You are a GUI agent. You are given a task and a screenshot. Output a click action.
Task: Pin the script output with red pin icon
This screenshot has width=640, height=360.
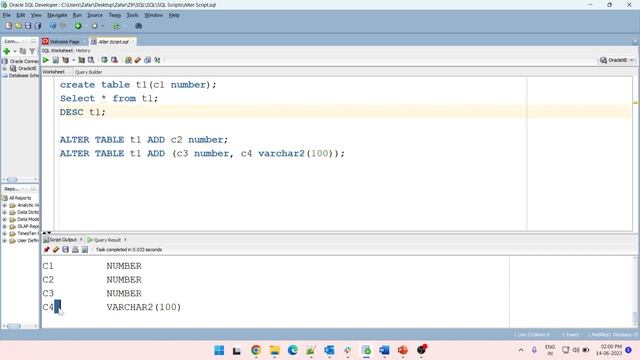pyautogui.click(x=47, y=249)
